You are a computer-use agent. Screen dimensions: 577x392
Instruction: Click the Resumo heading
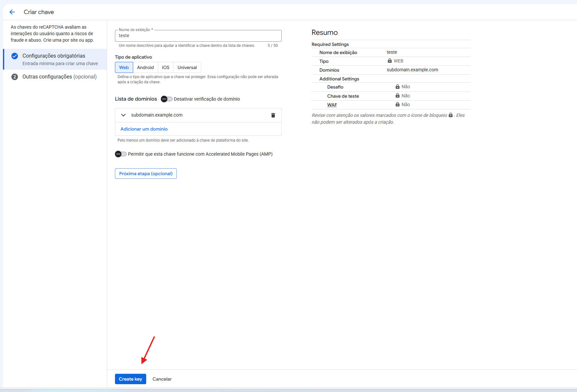point(325,33)
